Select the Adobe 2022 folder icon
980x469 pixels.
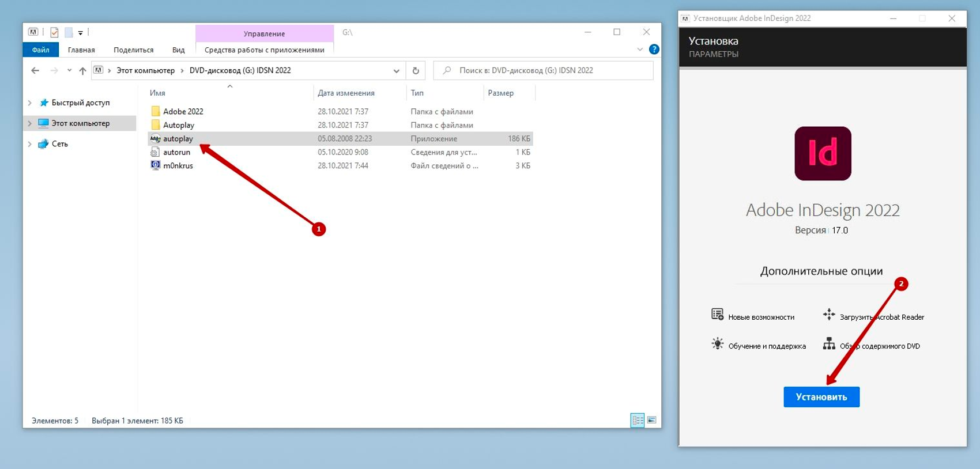click(155, 111)
